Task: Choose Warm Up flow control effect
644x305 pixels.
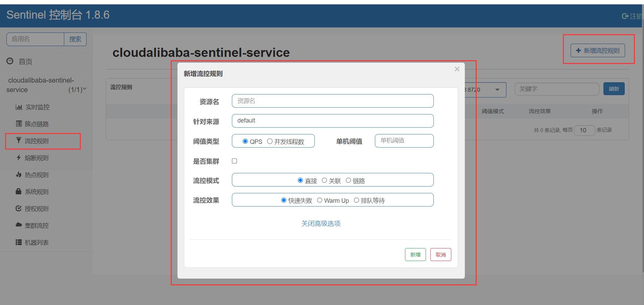Action: click(319, 200)
